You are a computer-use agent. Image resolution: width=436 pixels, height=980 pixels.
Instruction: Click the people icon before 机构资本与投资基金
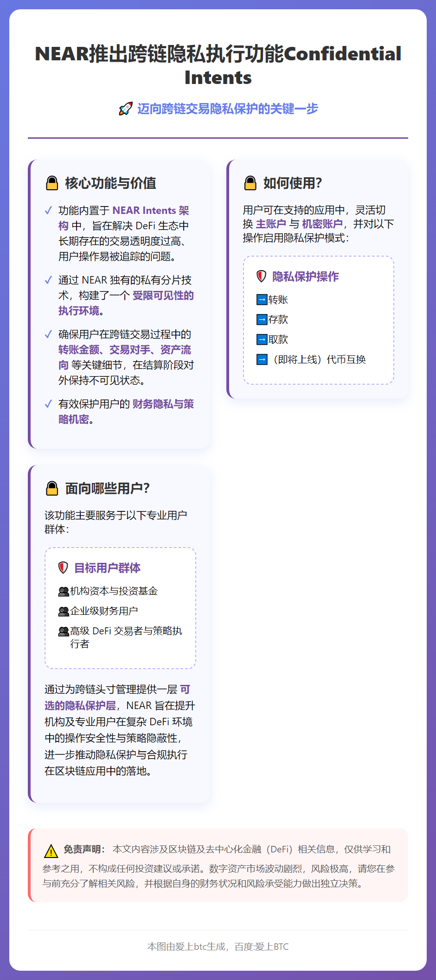click(64, 591)
